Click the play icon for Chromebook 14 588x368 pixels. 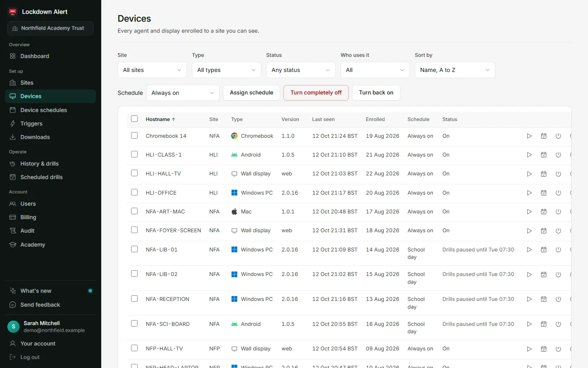(529, 136)
